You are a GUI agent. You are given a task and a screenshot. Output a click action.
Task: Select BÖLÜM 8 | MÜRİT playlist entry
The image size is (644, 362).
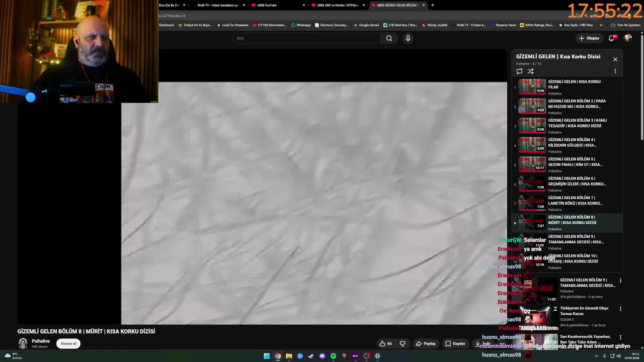(567, 223)
